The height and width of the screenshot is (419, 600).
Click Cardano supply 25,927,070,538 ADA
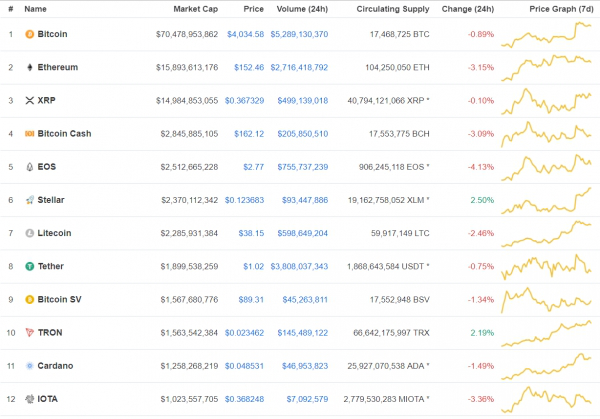point(388,366)
